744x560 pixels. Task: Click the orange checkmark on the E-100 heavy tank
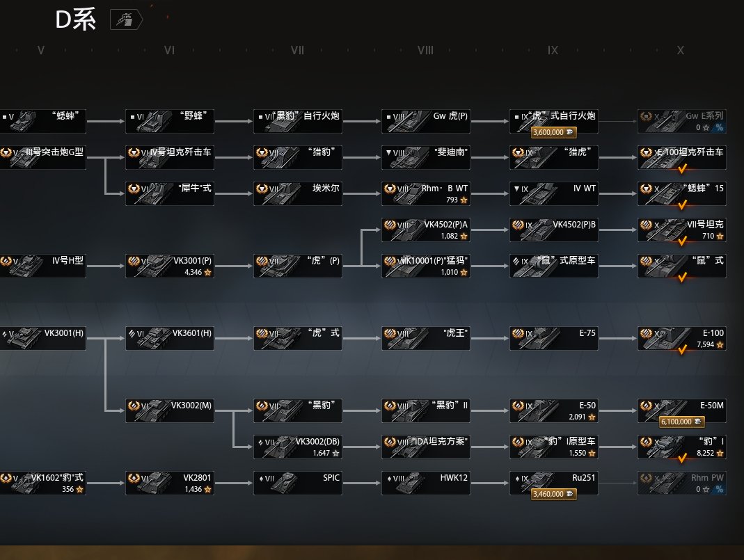pyautogui.click(x=682, y=349)
